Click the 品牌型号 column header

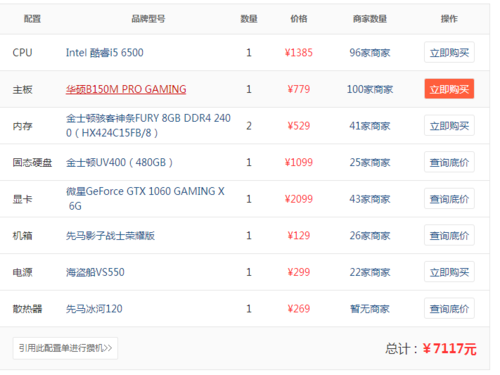148,19
